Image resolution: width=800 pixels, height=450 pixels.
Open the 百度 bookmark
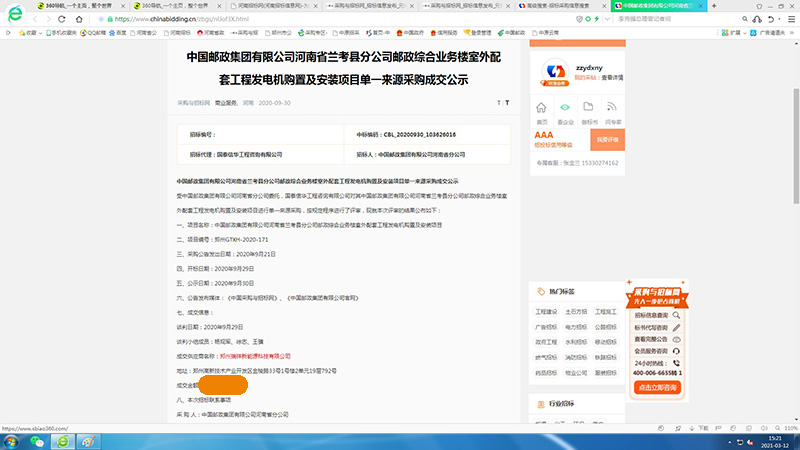point(117,33)
